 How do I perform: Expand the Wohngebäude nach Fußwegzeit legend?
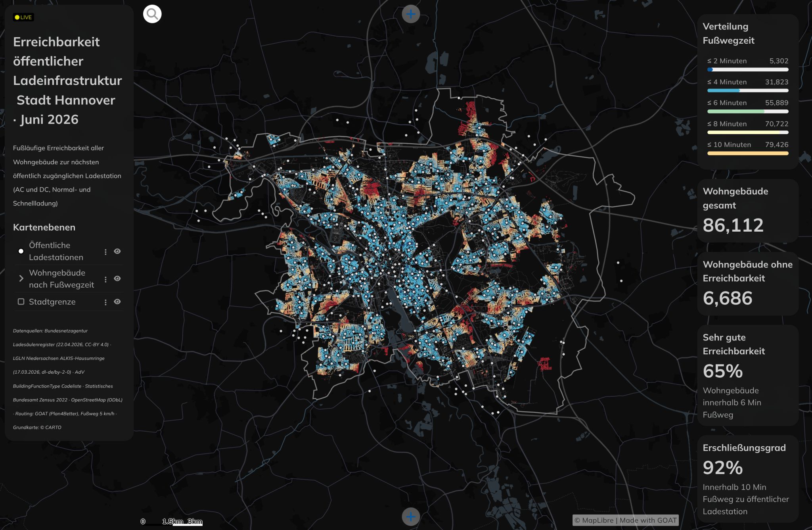click(x=21, y=278)
